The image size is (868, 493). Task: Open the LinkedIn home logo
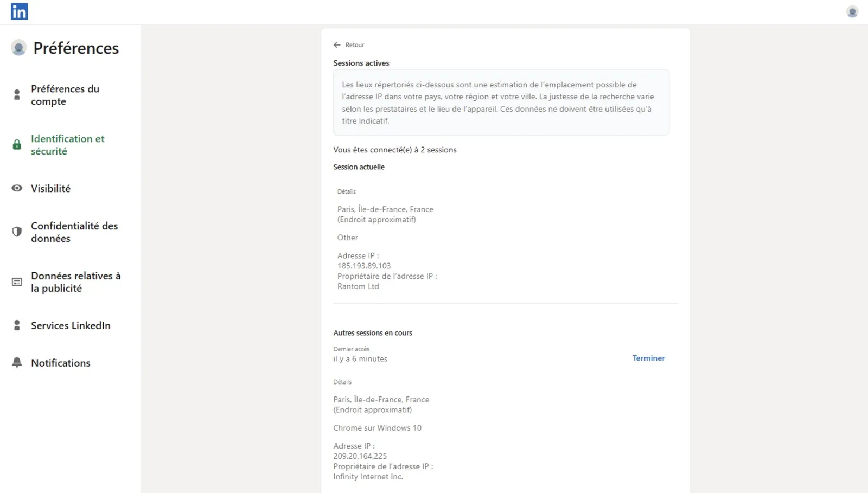20,11
